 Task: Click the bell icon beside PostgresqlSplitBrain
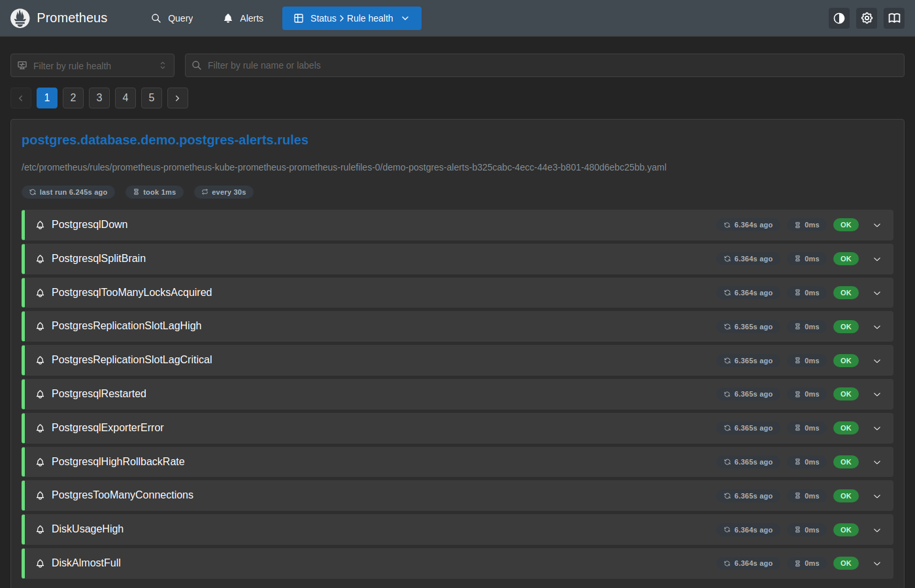pyautogui.click(x=40, y=259)
